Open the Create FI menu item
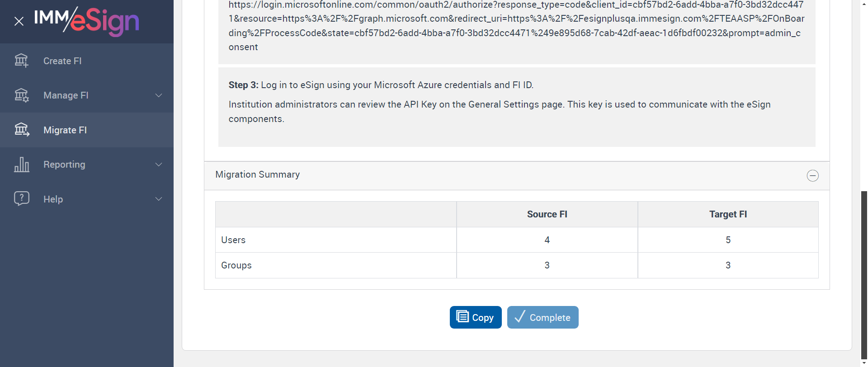The height and width of the screenshot is (367, 868). [x=62, y=61]
